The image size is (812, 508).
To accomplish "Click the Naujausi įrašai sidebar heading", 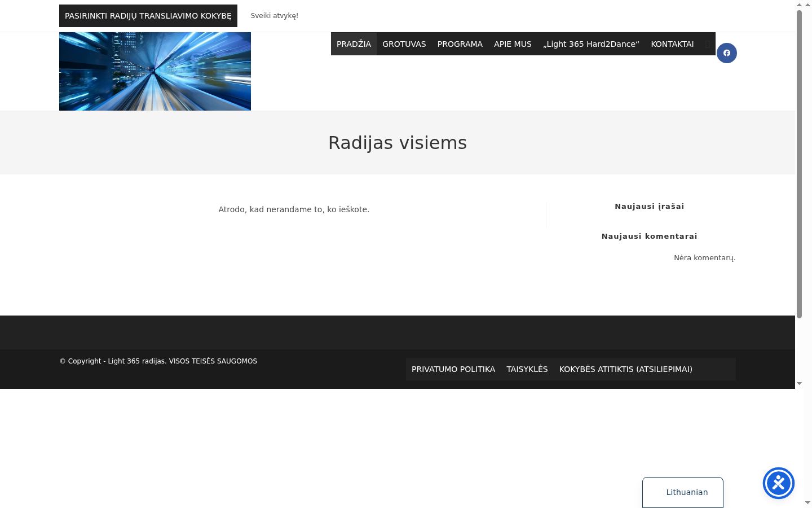I will (650, 206).
